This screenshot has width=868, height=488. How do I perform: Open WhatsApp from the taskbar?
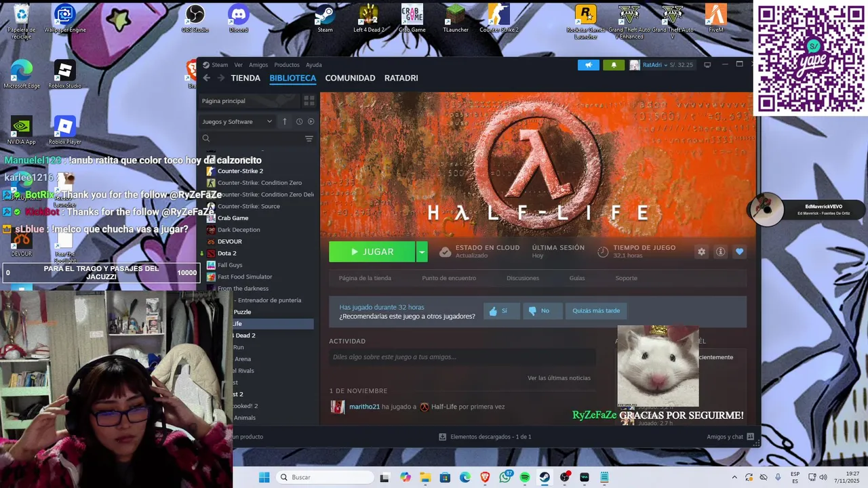(505, 477)
